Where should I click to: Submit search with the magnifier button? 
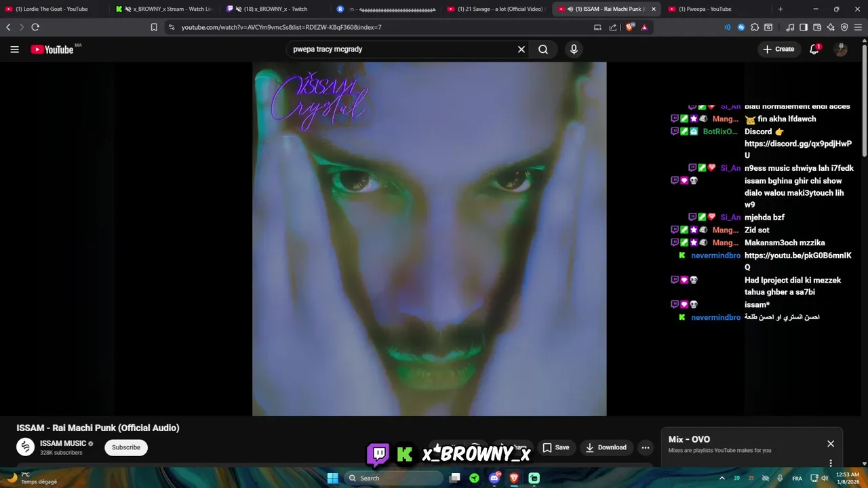pyautogui.click(x=543, y=49)
